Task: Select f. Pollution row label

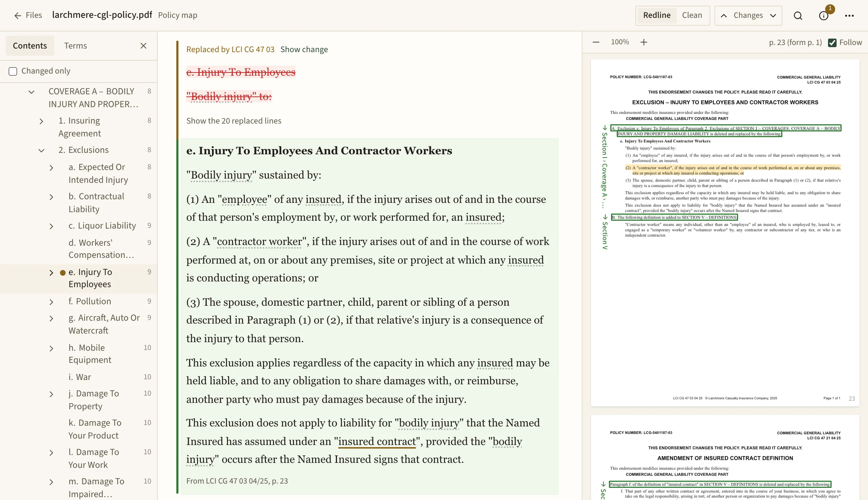Action: click(90, 301)
